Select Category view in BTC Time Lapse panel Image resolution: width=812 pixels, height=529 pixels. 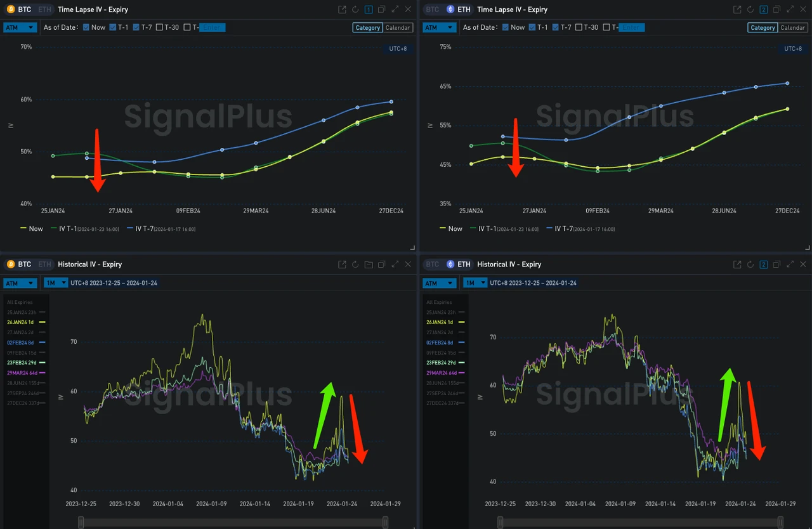(x=367, y=27)
